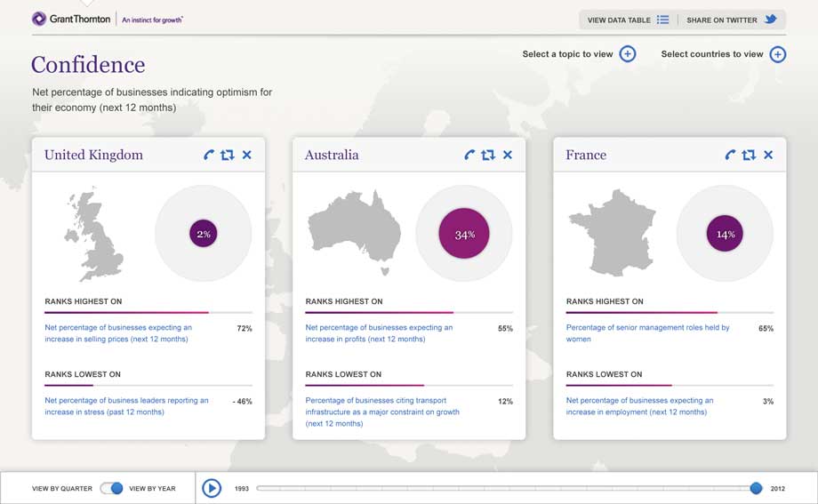Image resolution: width=818 pixels, height=504 pixels.
Task: Click the swap icon on United Kingdom card
Action: [x=228, y=155]
